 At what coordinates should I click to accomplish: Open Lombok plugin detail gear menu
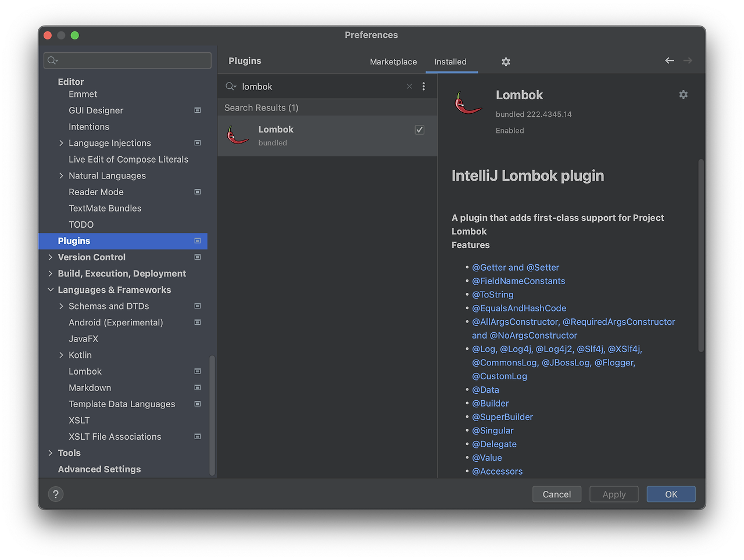(684, 94)
